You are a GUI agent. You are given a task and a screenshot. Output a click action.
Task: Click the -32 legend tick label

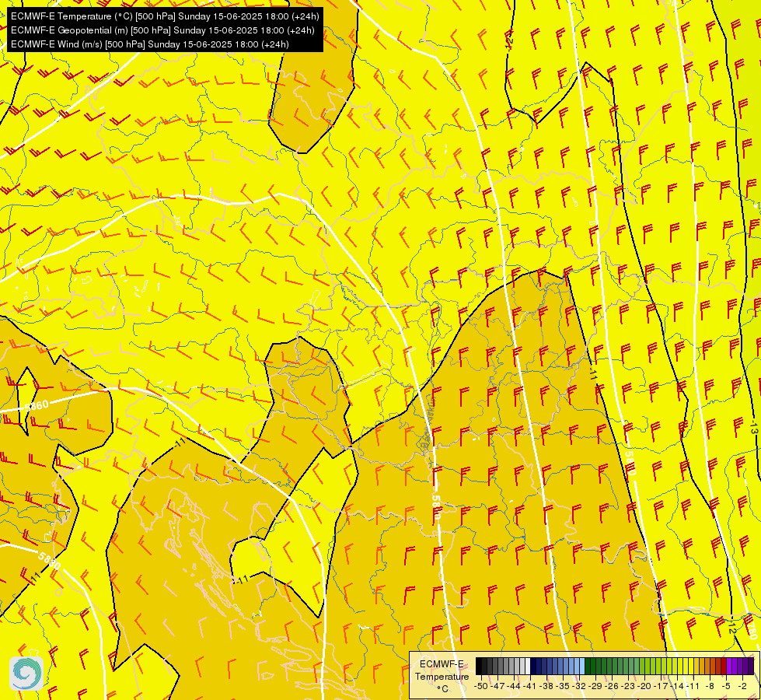tap(579, 686)
